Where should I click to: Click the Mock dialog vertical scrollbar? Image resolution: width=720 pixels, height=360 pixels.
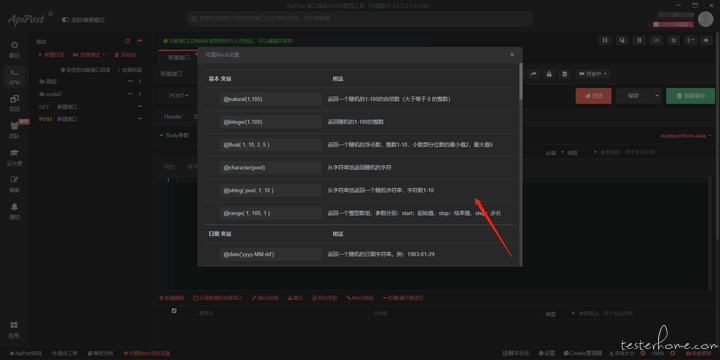[520, 82]
